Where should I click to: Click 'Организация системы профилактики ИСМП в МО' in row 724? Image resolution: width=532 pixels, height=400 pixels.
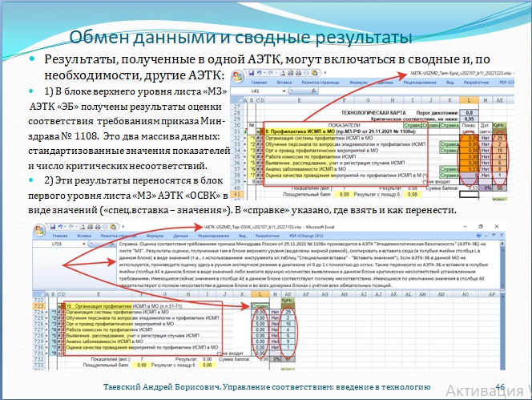pyautogui.click(x=117, y=312)
